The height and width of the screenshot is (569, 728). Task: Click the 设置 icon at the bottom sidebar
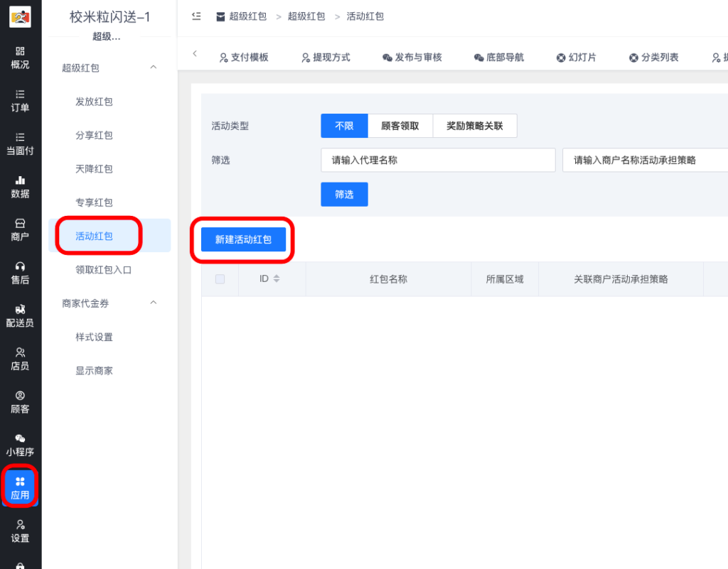click(x=20, y=531)
